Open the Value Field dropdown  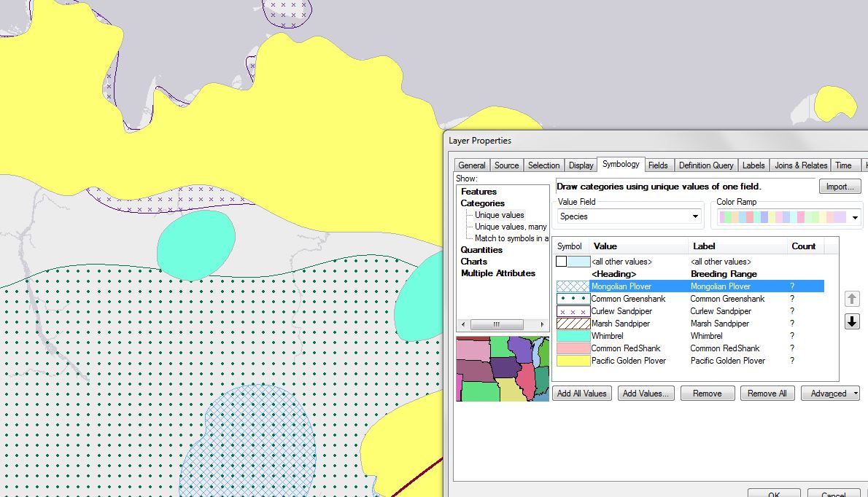point(694,216)
